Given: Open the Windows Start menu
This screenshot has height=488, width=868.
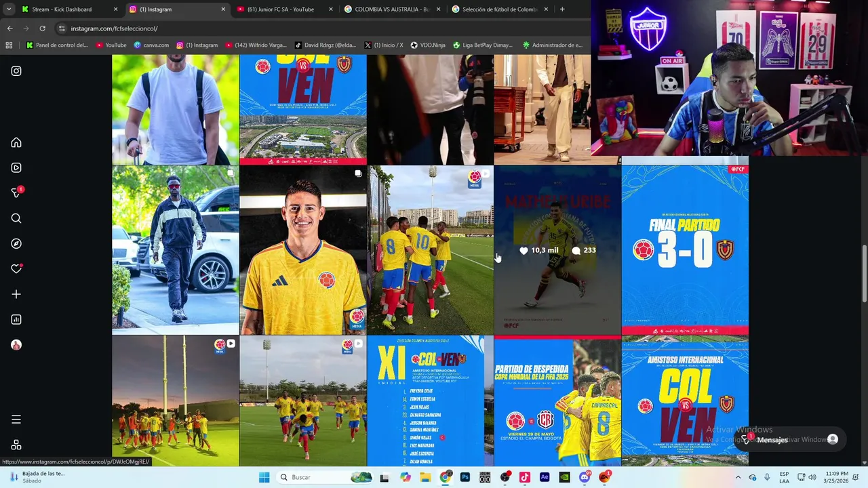Looking at the screenshot, I should [264, 477].
